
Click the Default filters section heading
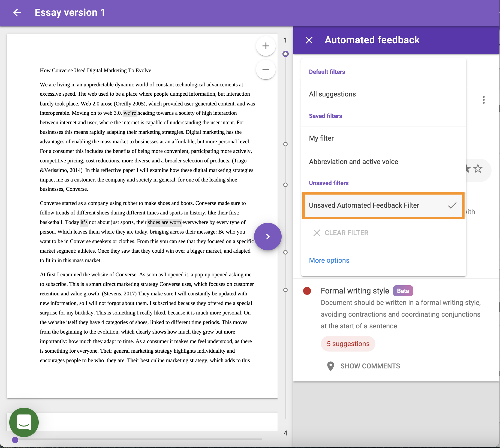coord(327,72)
